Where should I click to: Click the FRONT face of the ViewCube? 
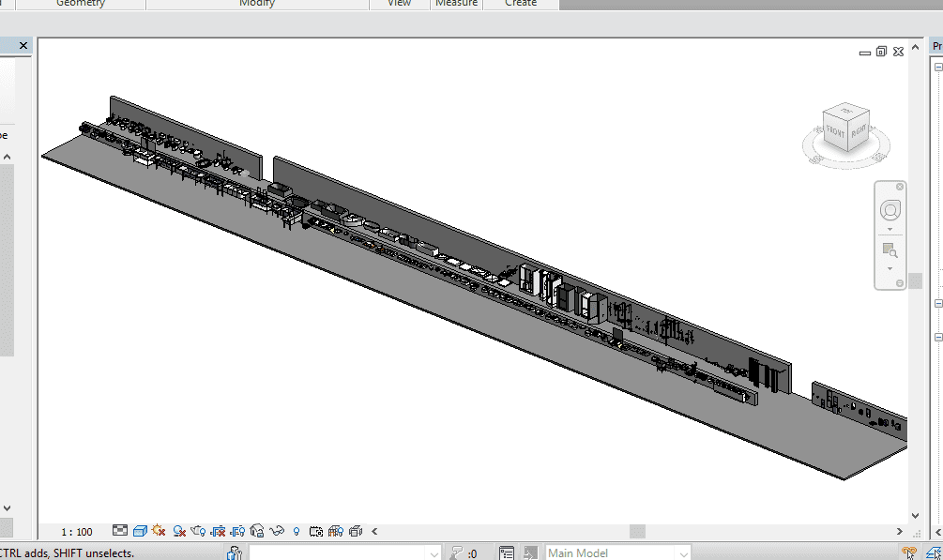[x=835, y=133]
